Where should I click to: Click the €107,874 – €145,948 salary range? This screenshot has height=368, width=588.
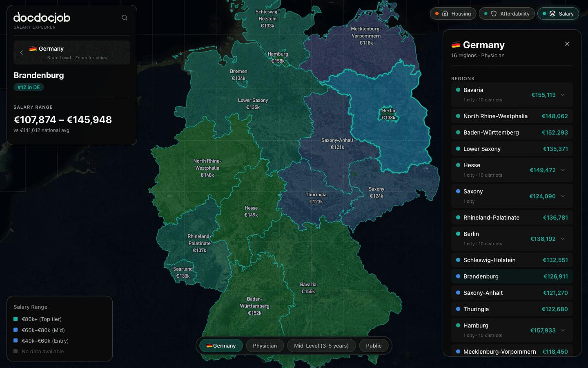coord(63,119)
